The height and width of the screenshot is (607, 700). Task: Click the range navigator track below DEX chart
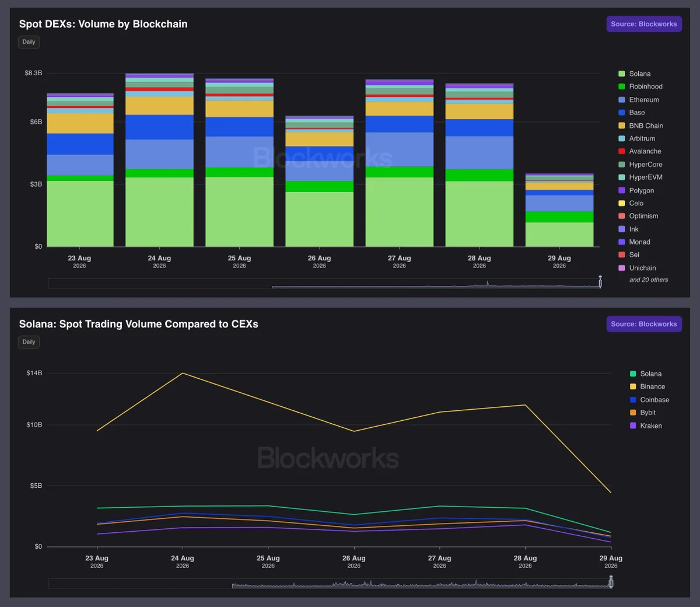[x=324, y=283]
